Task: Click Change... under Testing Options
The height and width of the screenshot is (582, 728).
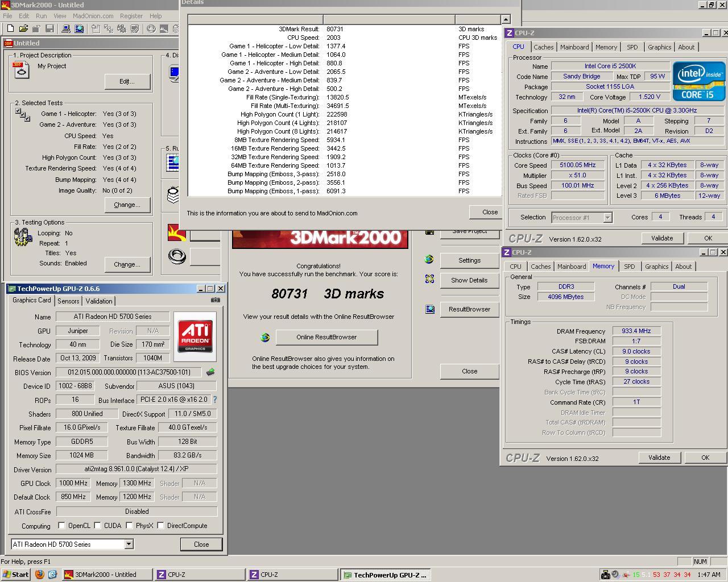Action: click(x=127, y=264)
